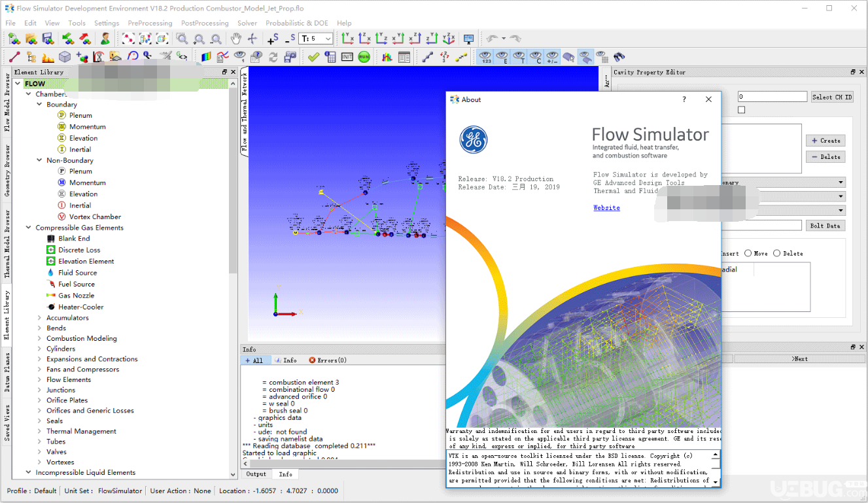Viewport: 868px width, 503px height.
Task: Click the binoculars find icon
Action: (619, 57)
